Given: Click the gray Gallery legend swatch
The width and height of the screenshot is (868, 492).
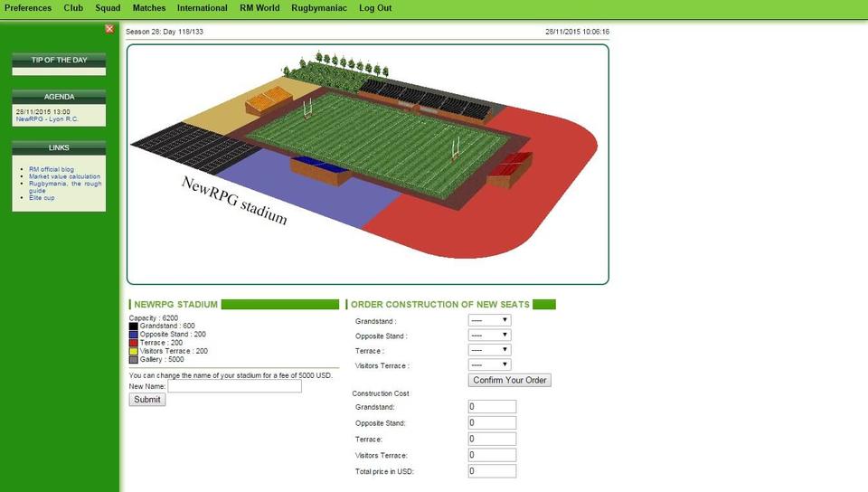Looking at the screenshot, I should click(134, 359).
